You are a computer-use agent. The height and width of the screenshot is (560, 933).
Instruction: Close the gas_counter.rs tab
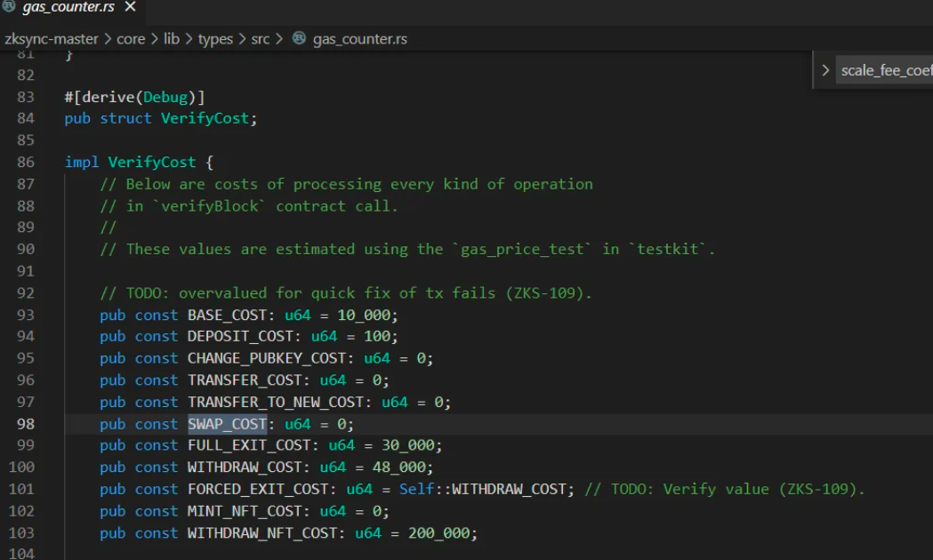(x=130, y=6)
